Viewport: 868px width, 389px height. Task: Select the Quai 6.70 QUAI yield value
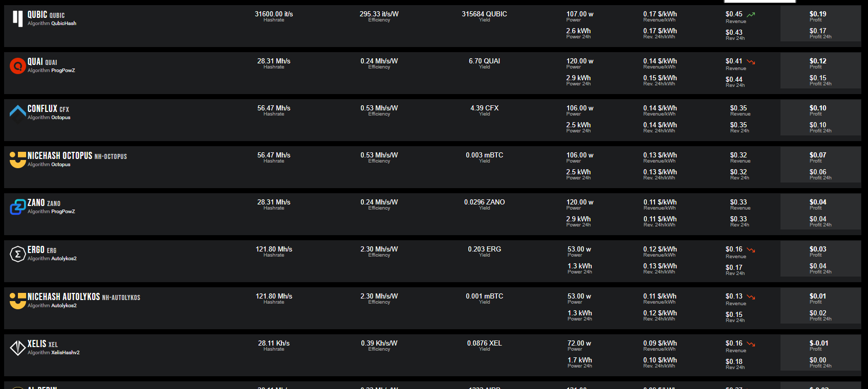click(x=484, y=61)
